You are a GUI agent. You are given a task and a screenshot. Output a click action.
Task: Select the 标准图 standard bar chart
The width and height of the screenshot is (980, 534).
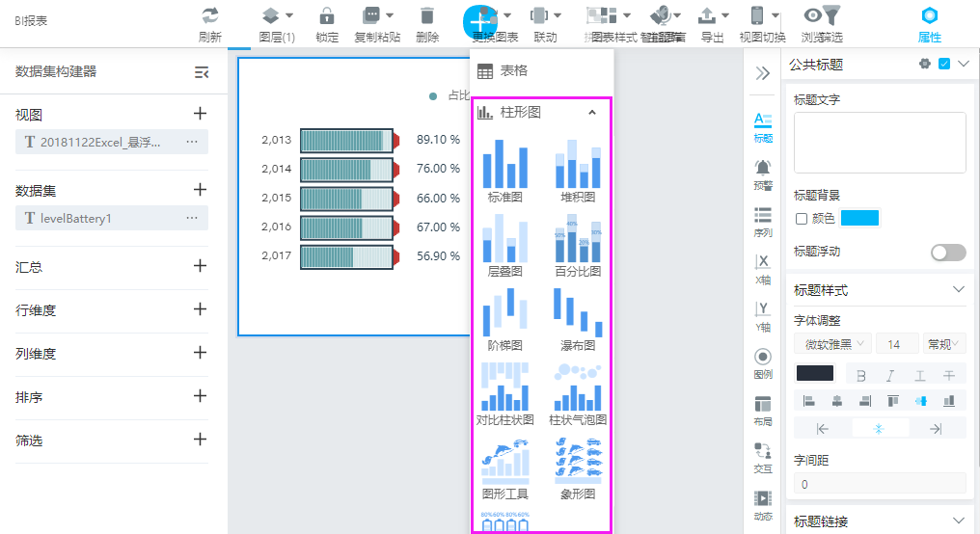[505, 172]
